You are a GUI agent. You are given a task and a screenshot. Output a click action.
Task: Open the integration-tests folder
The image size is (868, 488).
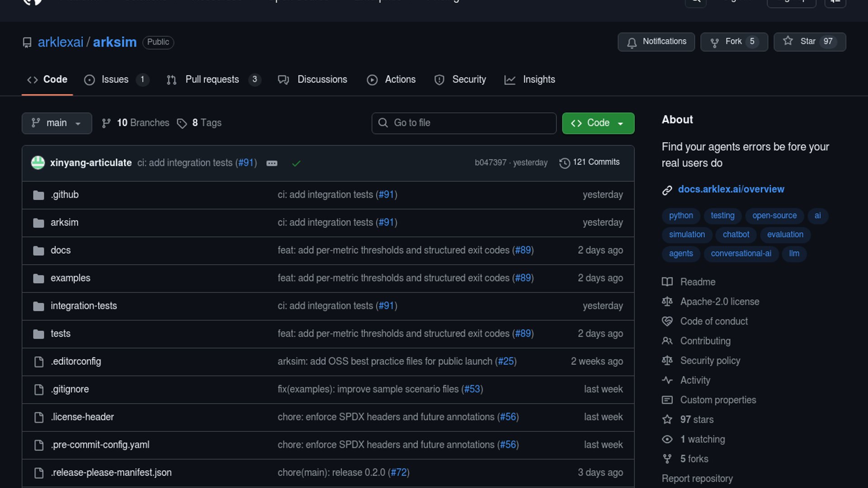pyautogui.click(x=84, y=306)
